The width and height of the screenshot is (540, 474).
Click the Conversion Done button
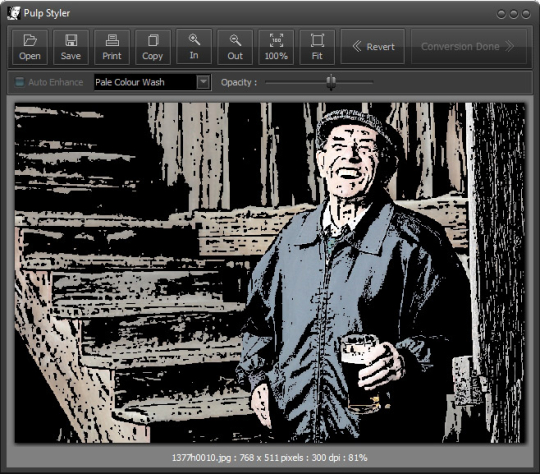(x=469, y=47)
